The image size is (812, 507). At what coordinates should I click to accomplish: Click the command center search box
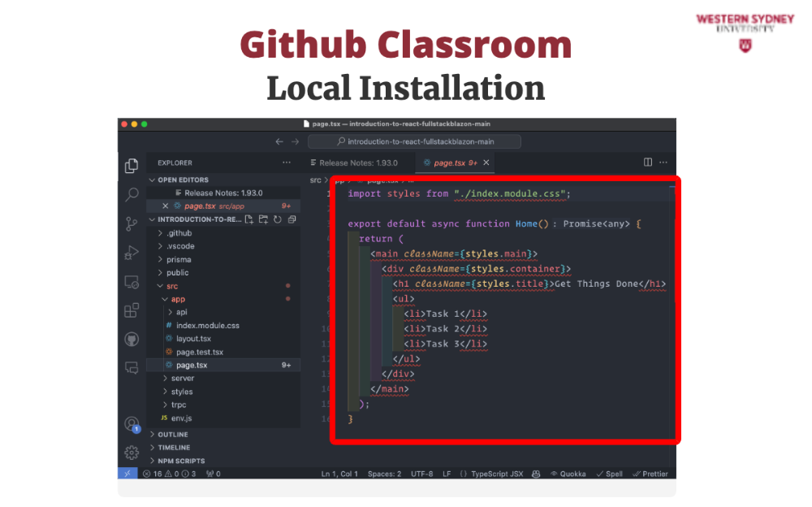point(414,141)
